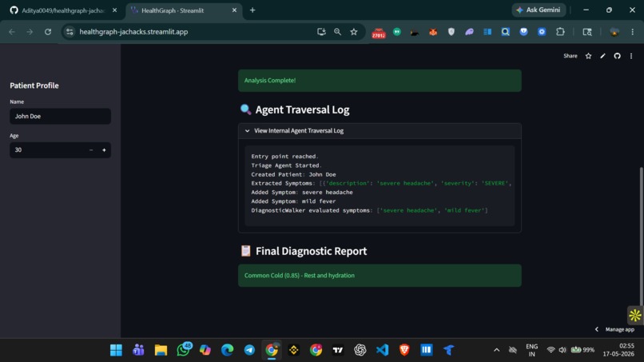Click the Agent Traversal Log heading
This screenshot has width=644, height=362.
pos(302,109)
